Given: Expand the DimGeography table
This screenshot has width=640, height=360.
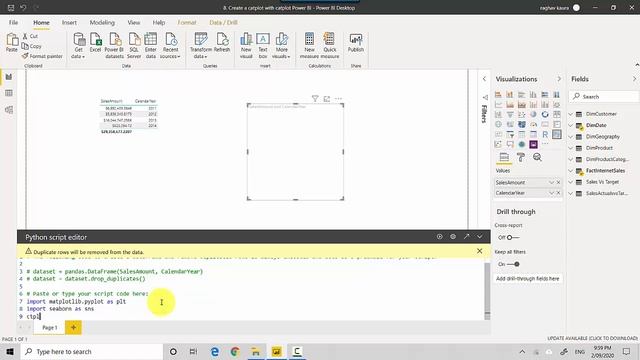Looking at the screenshot, I should [x=571, y=137].
